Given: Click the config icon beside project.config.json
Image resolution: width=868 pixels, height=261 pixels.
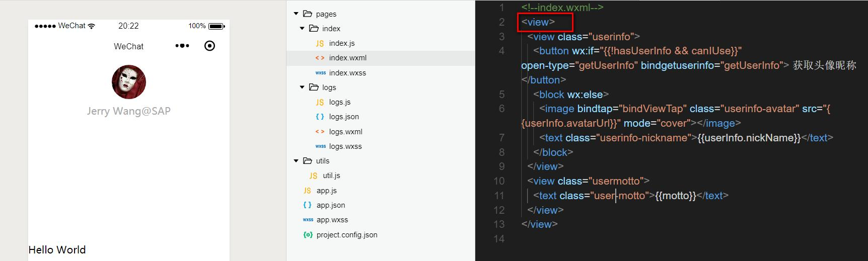Looking at the screenshot, I should [308, 235].
